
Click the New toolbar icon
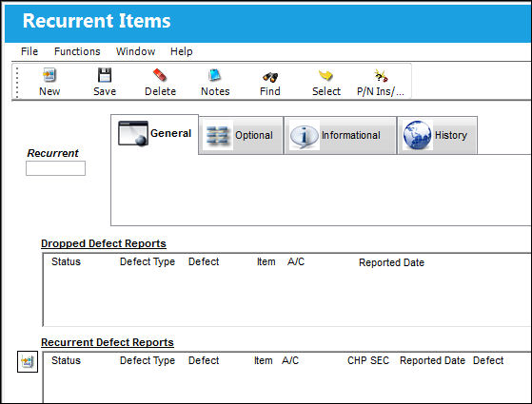point(49,75)
